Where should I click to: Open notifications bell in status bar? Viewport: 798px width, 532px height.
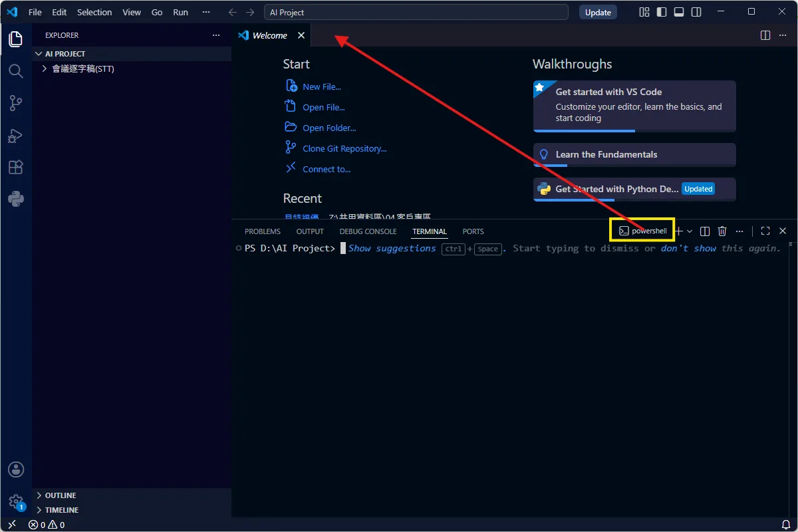pyautogui.click(x=786, y=525)
